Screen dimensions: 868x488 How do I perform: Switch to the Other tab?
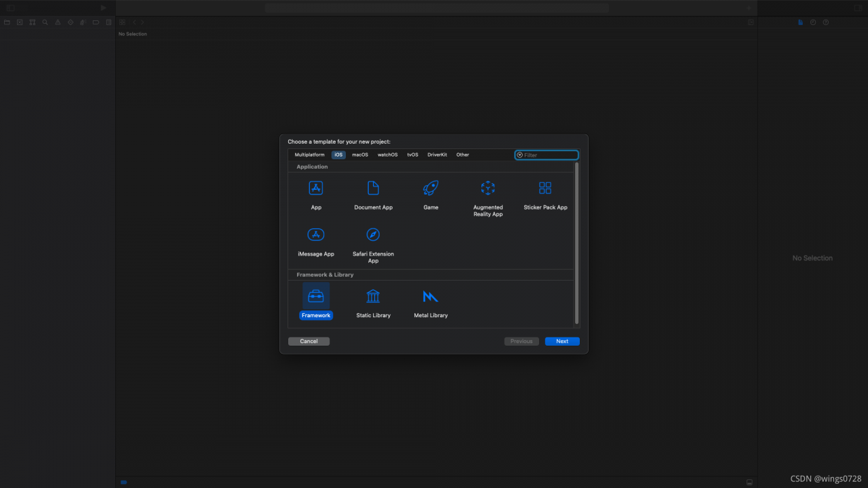pyautogui.click(x=462, y=155)
